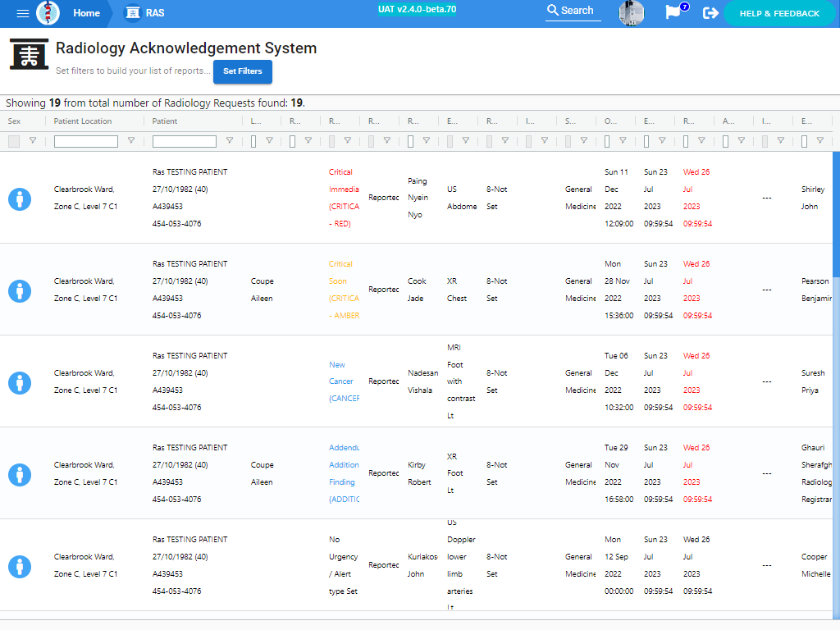
Task: Click the UAT v2.4.0-beta.70 version label
Action: coord(417,10)
